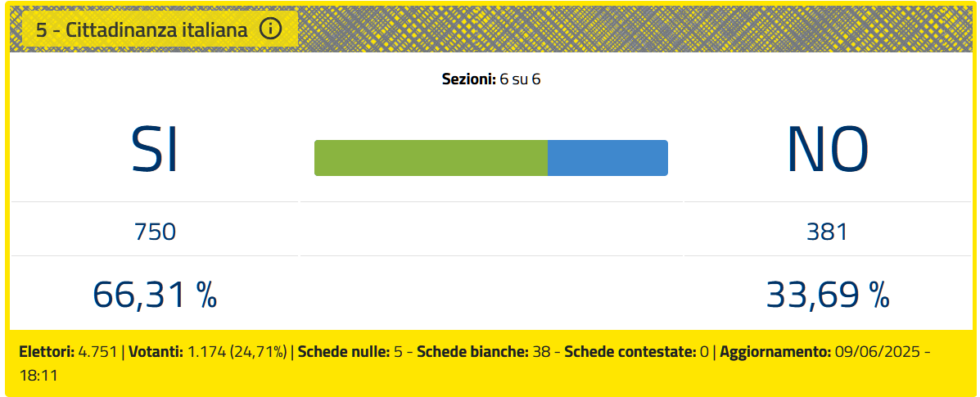The image size is (980, 397).
Task: Click the yellow footer summary bar
Action: tap(490, 363)
